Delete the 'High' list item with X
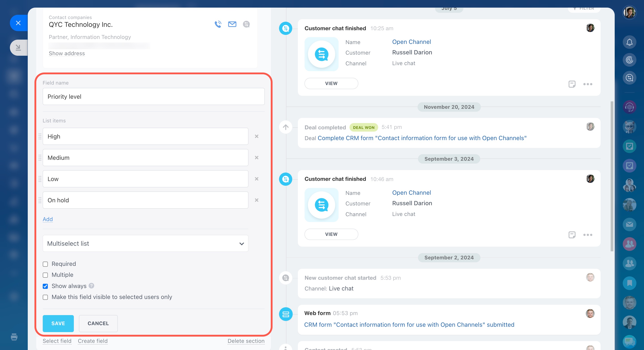 coord(256,136)
